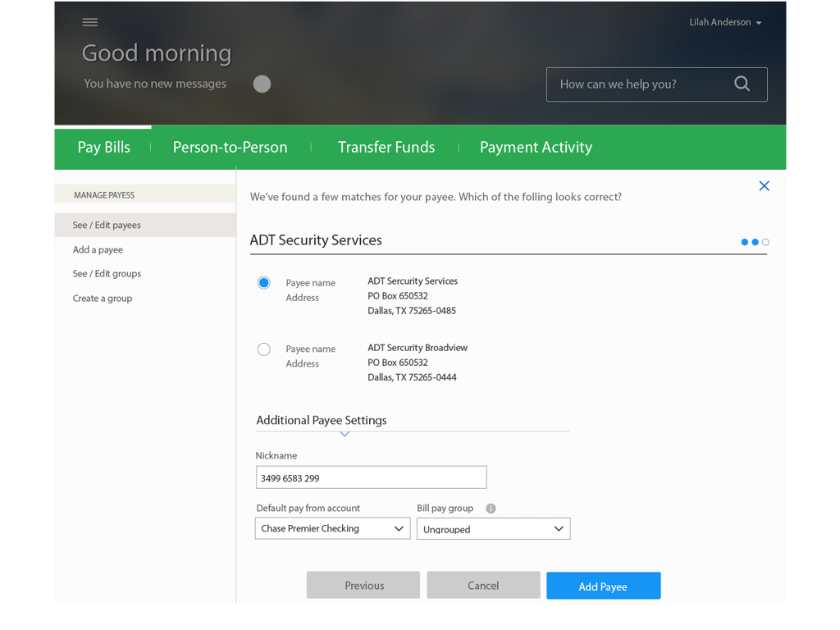The image size is (840, 630).
Task: Collapse Additional Payee Settings chevron
Action: pos(345,434)
